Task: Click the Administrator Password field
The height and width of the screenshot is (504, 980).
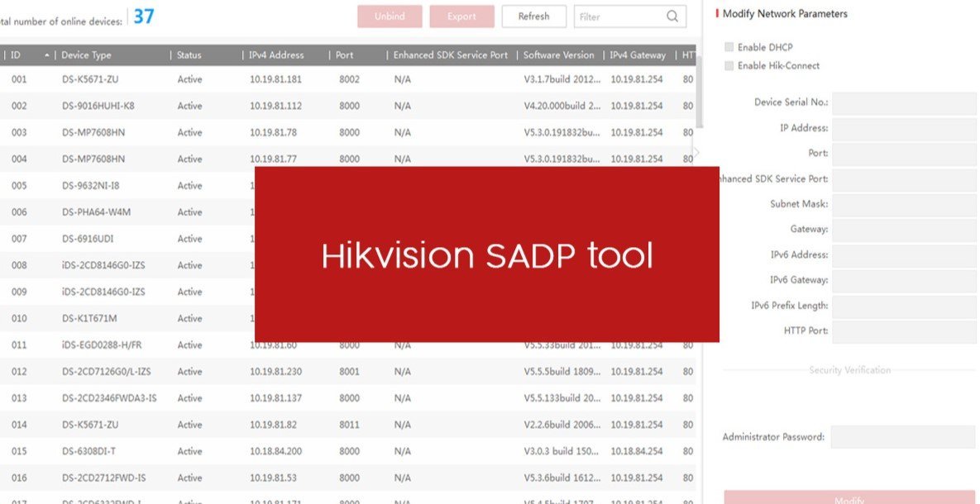Action: 901,436
